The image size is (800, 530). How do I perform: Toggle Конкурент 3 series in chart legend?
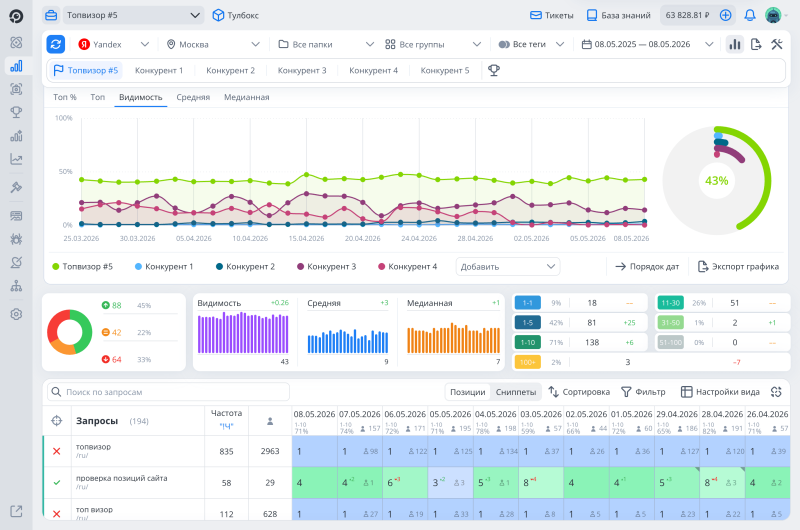point(327,266)
